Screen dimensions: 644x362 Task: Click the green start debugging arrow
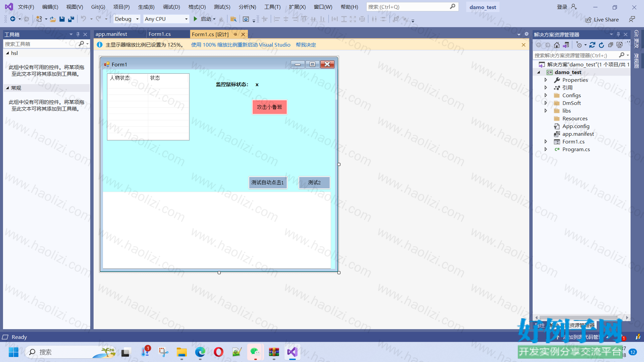[195, 19]
